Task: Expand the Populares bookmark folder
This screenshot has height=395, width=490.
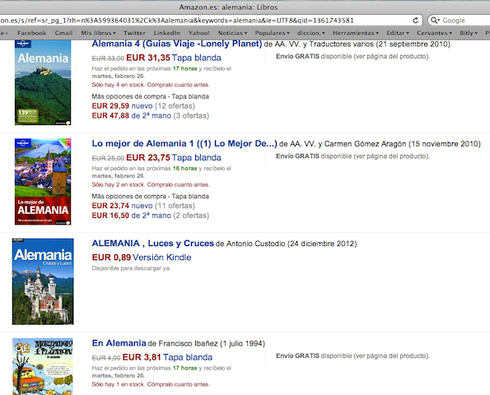Action: point(272,33)
